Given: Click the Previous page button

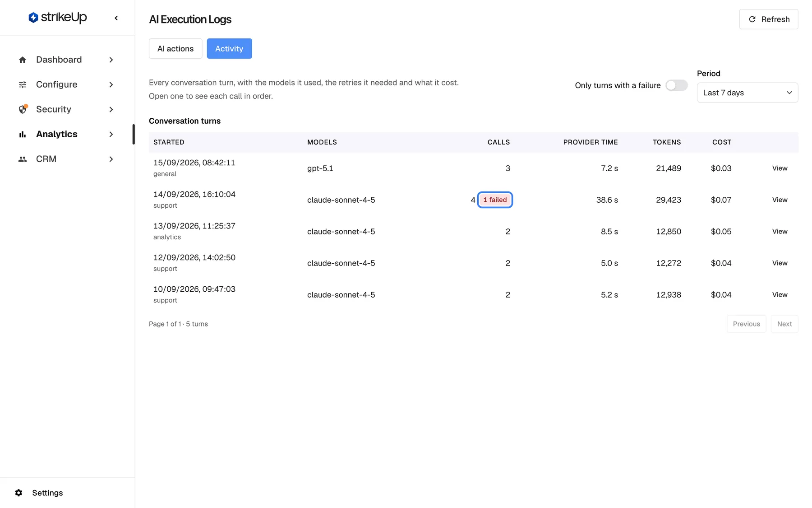Looking at the screenshot, I should [x=746, y=324].
